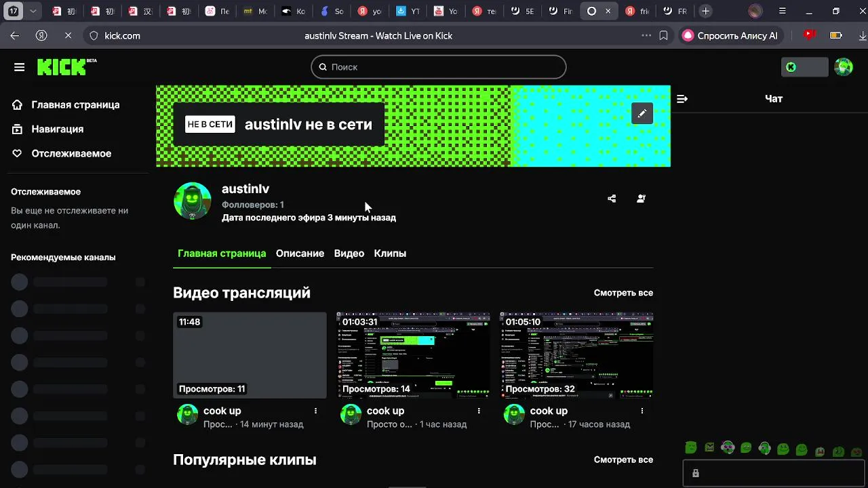The height and width of the screenshot is (488, 868).
Task: Click the red YouTube extension icon
Action: coord(809,35)
